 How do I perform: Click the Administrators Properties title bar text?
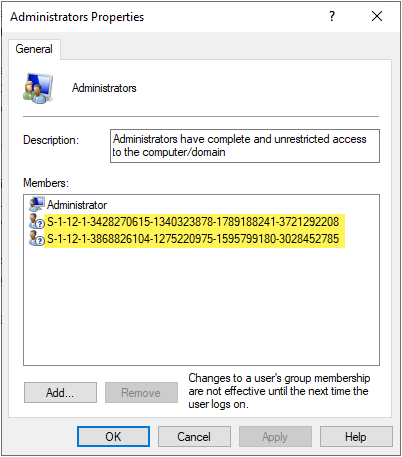77,17
